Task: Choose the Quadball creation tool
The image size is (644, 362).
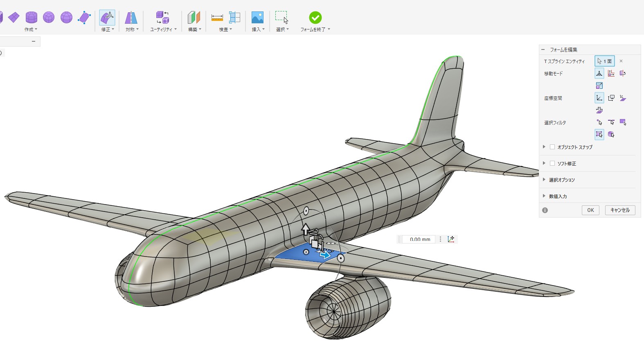Action: tap(49, 17)
